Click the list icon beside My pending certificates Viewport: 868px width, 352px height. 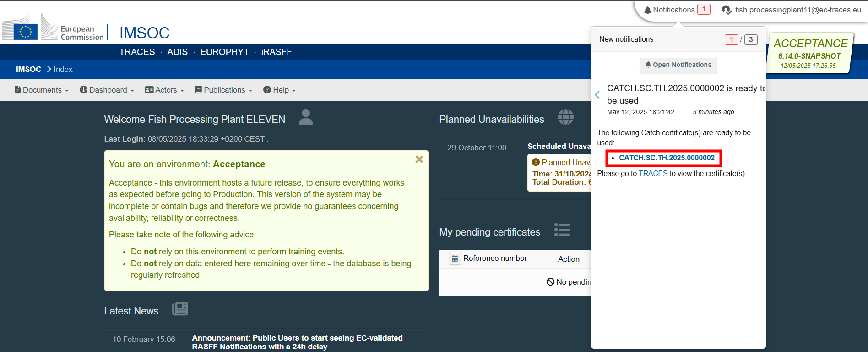562,230
